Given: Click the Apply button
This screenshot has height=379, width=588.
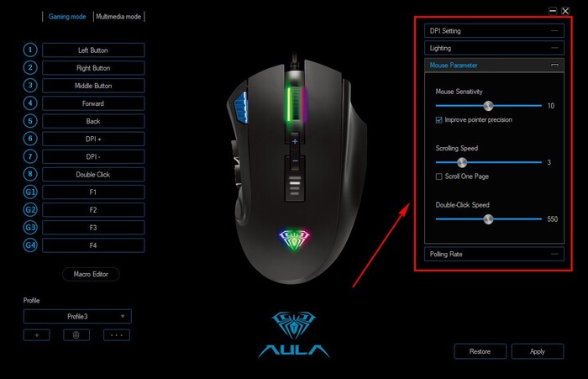Looking at the screenshot, I should point(538,351).
